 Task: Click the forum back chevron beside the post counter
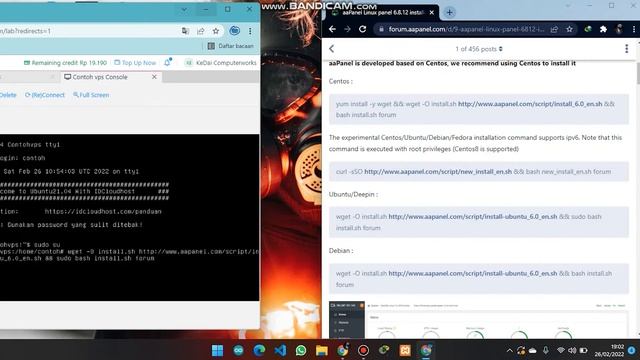click(332, 49)
